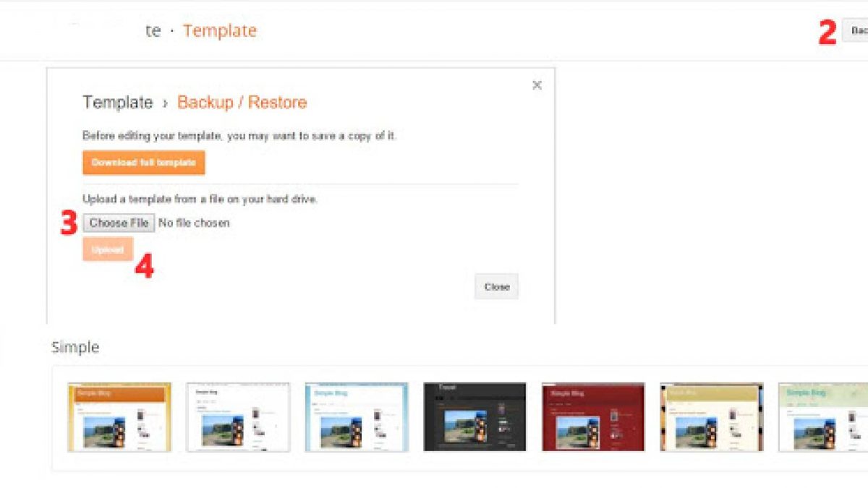Click the grey Template breadcrumb inside dialog
This screenshot has width=868, height=488.
tap(117, 103)
